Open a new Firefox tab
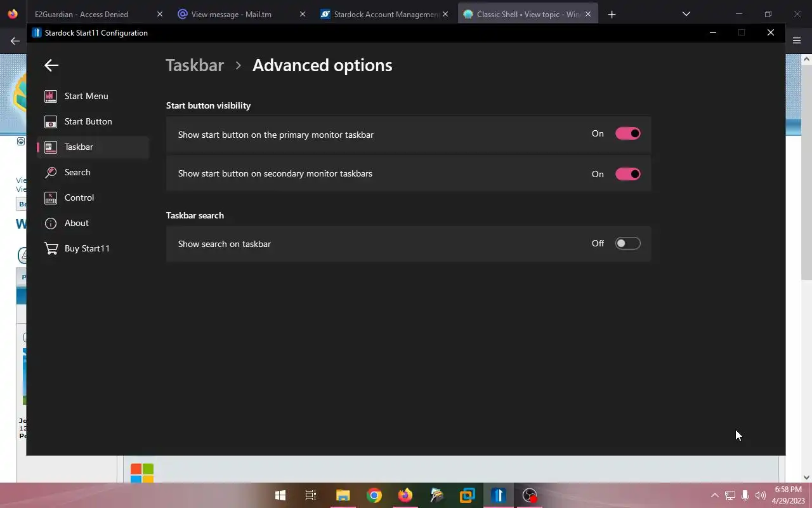Viewport: 812px width, 508px height. click(612, 14)
